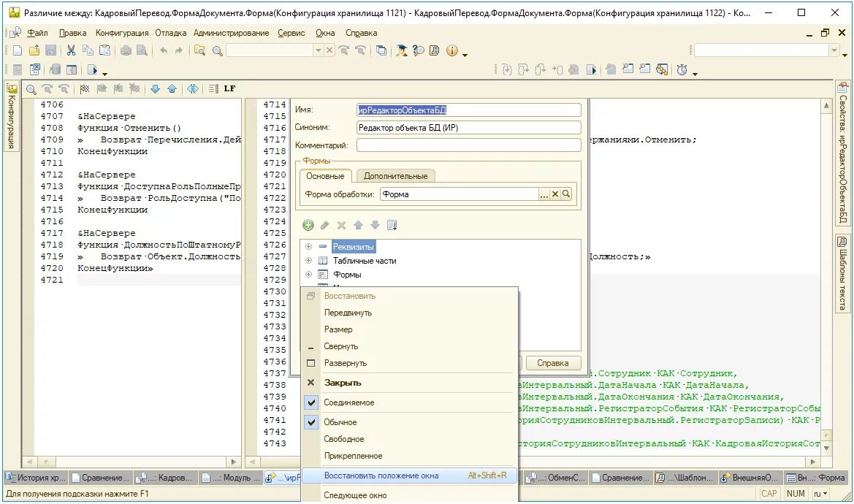
Task: Click the New document icon in the toolbar
Action: [18, 50]
